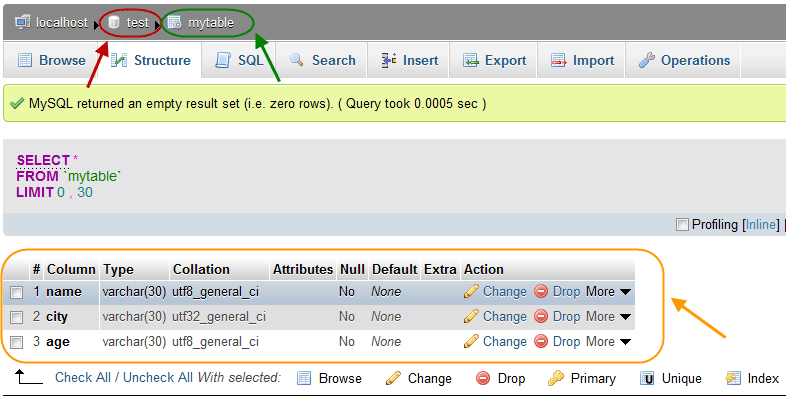Click the red Drop icon in With selected bar
This screenshot has width=786, height=401.
483,378
